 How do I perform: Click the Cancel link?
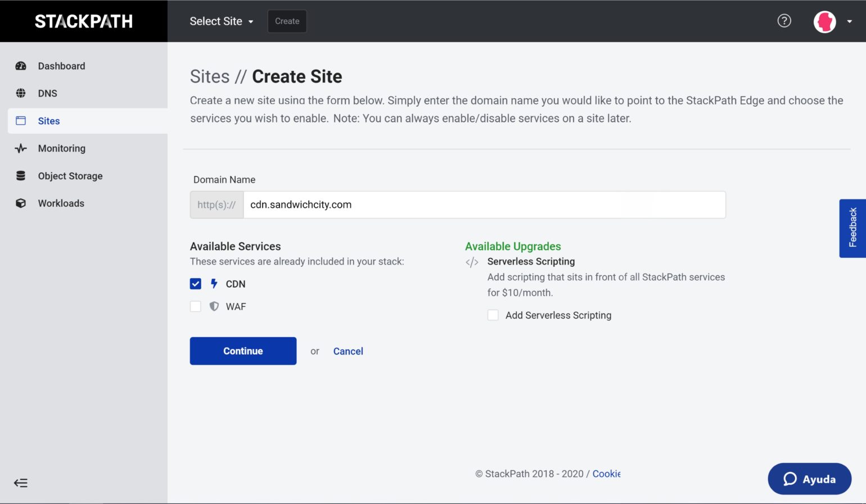(x=348, y=351)
